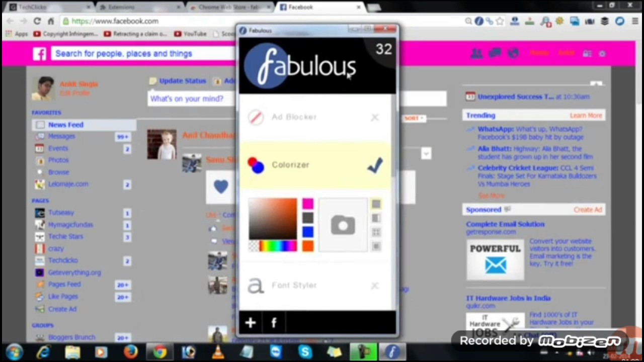
Task: Open the Facebook notifications globe icon
Action: (x=513, y=53)
